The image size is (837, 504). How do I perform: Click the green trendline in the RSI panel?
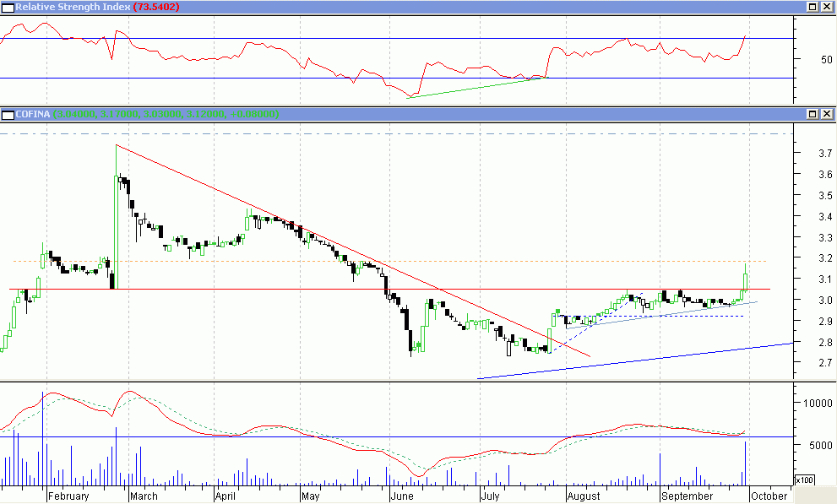tap(473, 88)
